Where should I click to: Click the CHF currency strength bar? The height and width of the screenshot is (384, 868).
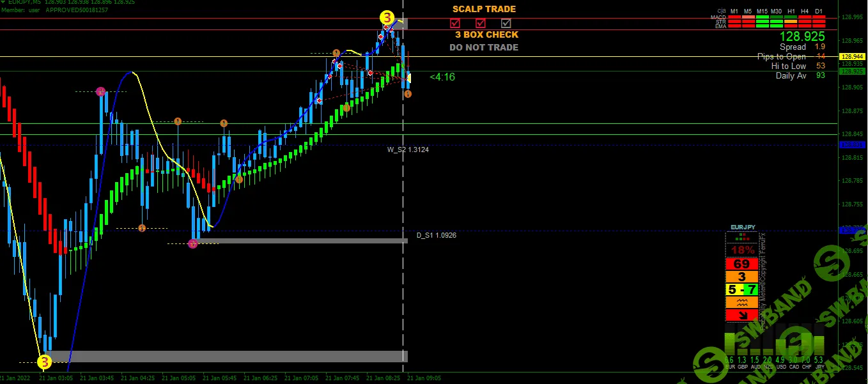pos(805,343)
